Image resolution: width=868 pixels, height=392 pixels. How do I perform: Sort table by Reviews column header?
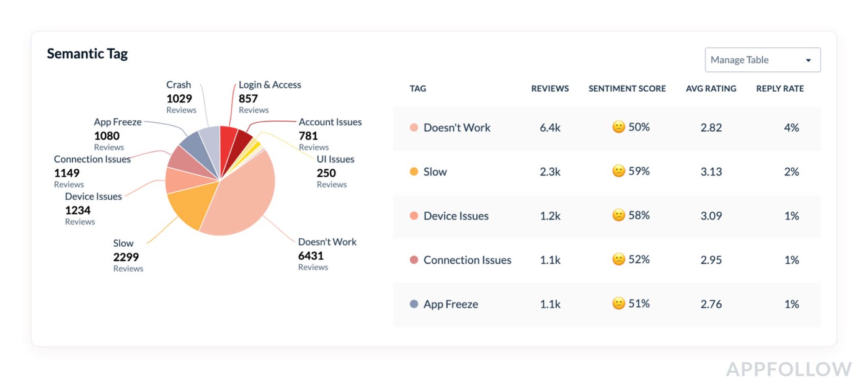550,89
